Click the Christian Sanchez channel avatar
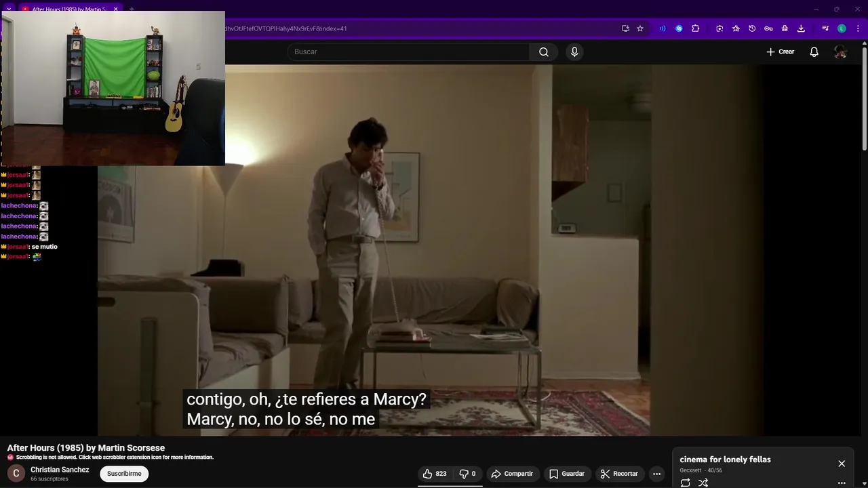Viewport: 868px width, 488px height. point(16,473)
